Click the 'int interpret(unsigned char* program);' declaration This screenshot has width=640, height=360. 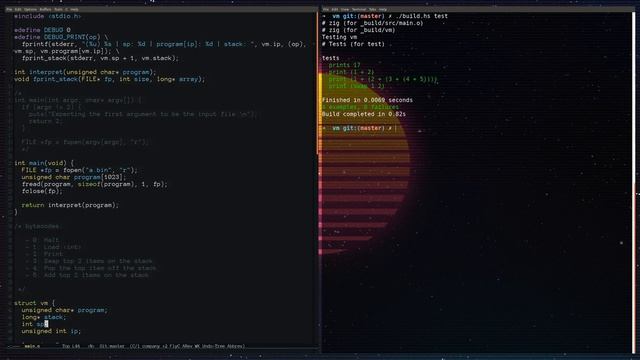pos(85,72)
